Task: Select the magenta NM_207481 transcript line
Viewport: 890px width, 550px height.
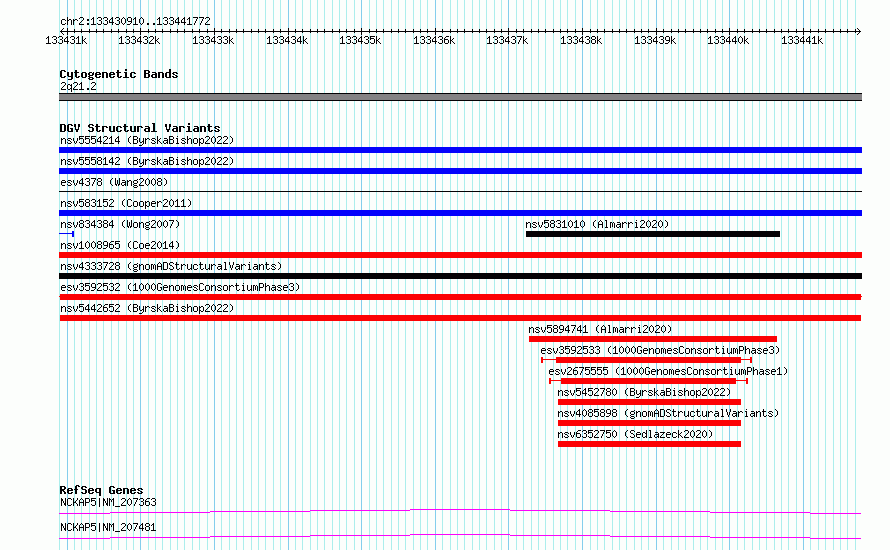Action: 460,536
